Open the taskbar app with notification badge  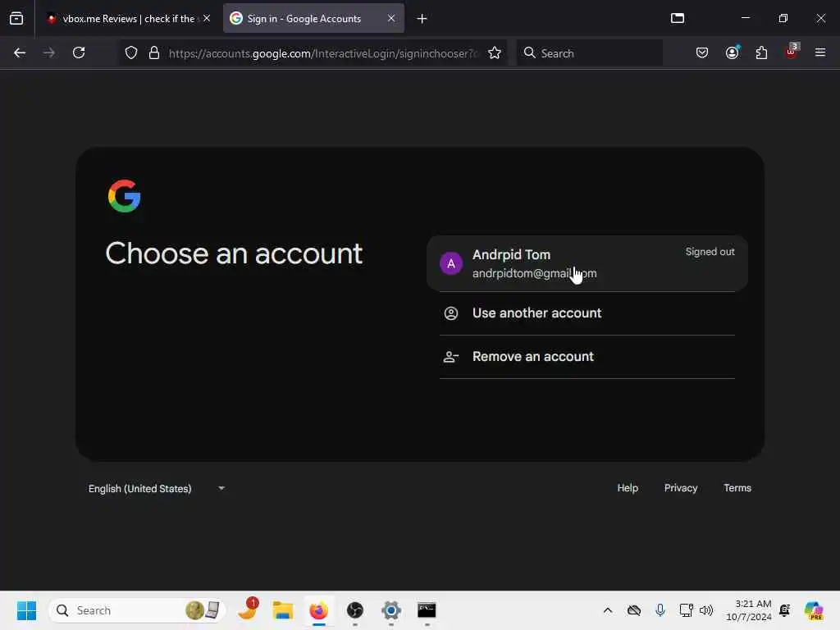pyautogui.click(x=248, y=609)
